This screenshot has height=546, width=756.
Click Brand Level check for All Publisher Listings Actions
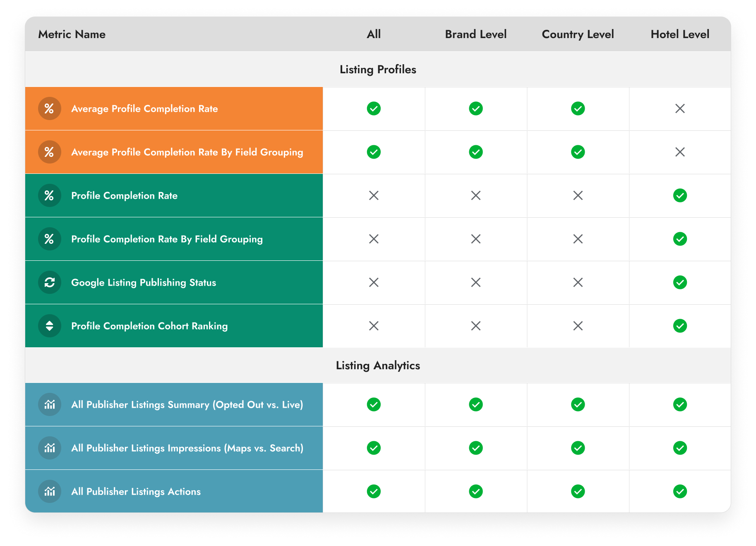click(x=476, y=491)
